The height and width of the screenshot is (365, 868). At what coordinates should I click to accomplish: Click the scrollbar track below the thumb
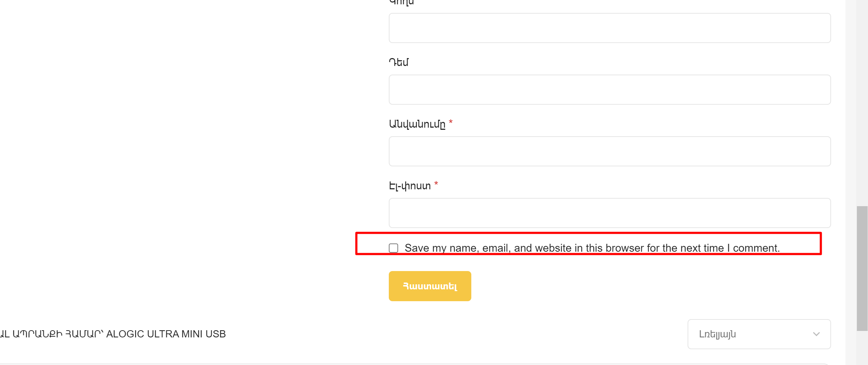pyautogui.click(x=862, y=348)
